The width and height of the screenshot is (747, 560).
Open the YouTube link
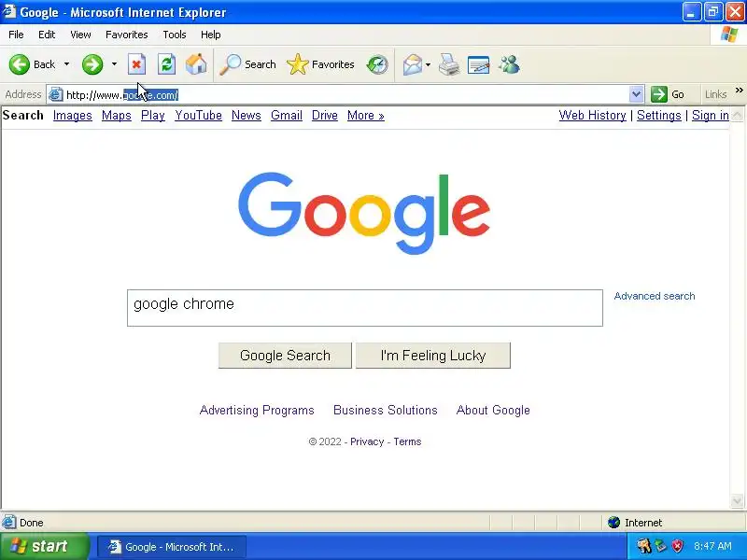[198, 115]
